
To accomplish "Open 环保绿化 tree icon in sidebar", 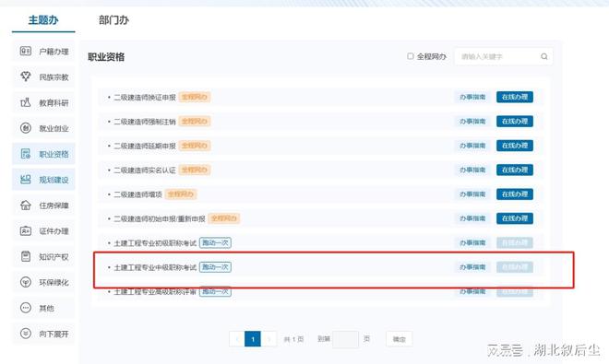I will point(26,282).
